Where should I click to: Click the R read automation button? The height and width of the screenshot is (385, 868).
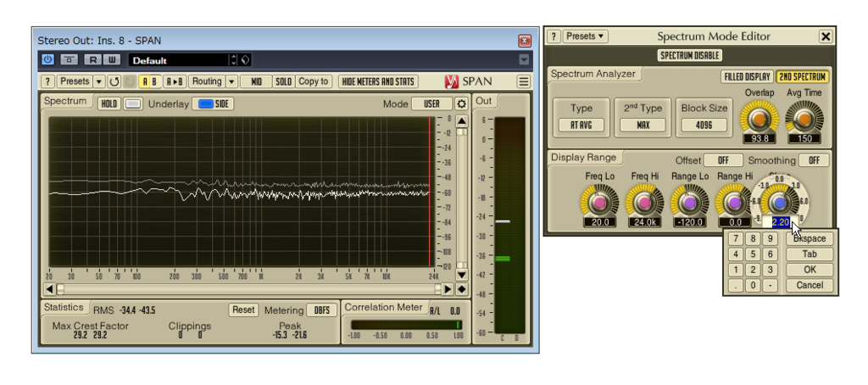tap(93, 59)
